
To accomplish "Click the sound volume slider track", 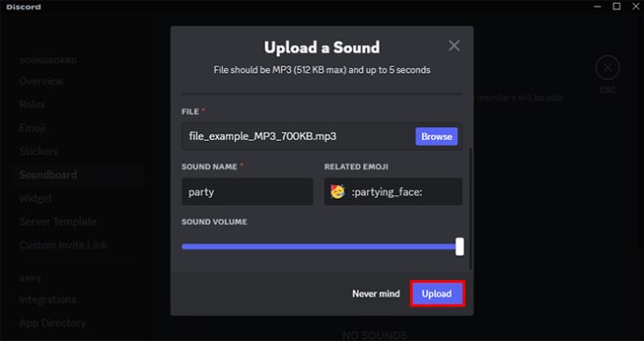I will pyautogui.click(x=318, y=247).
